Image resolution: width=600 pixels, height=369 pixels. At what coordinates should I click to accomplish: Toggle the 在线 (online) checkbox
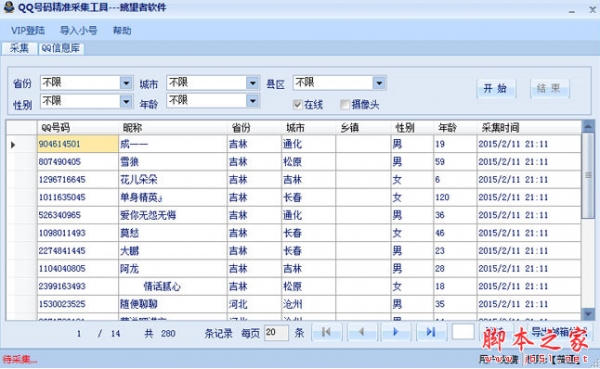click(298, 104)
